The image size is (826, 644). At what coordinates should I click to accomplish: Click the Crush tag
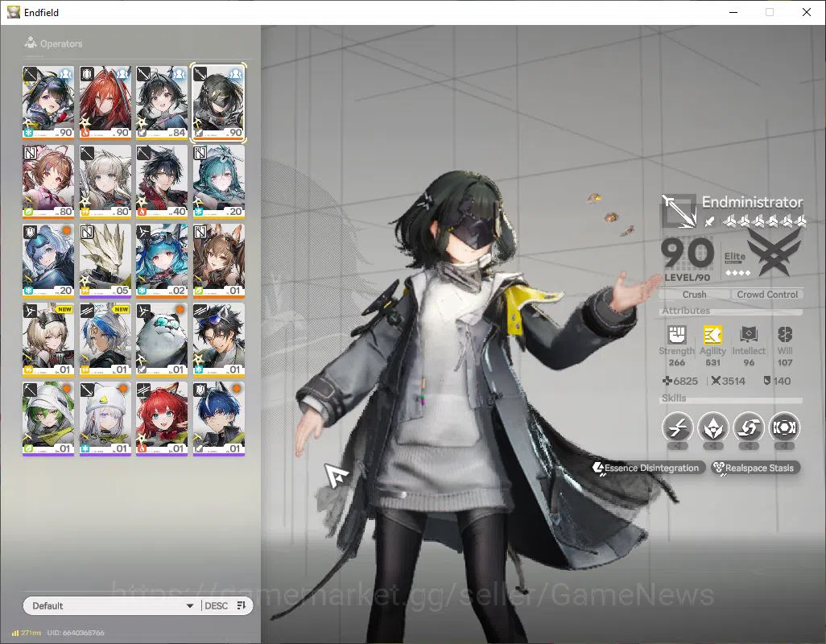point(694,295)
